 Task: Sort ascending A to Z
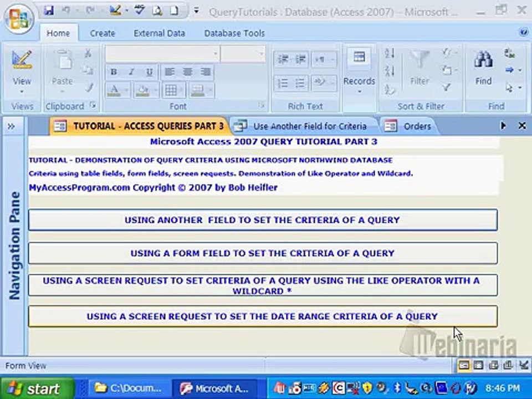pyautogui.click(x=390, y=53)
